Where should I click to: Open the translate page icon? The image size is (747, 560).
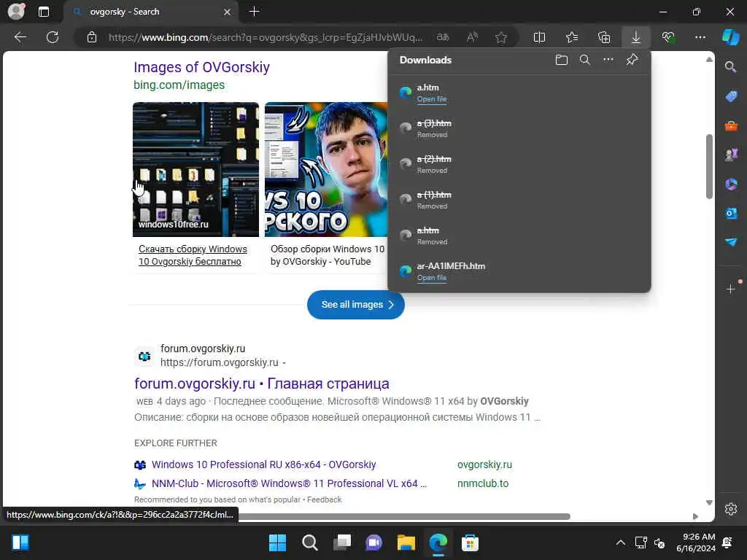click(443, 37)
